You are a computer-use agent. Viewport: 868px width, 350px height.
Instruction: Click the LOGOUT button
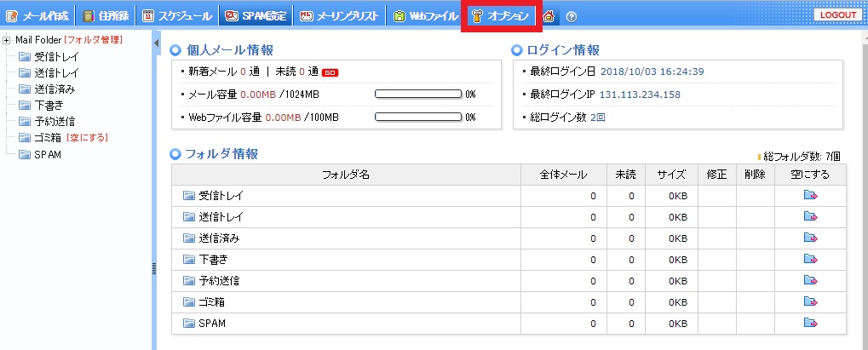pos(838,15)
